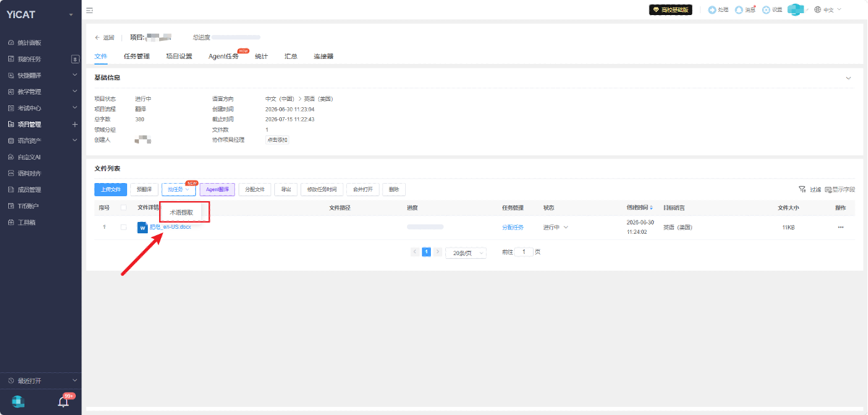Expand 教学管理 in the sidebar
Image resolution: width=868 pixels, height=415 pixels.
(75, 92)
